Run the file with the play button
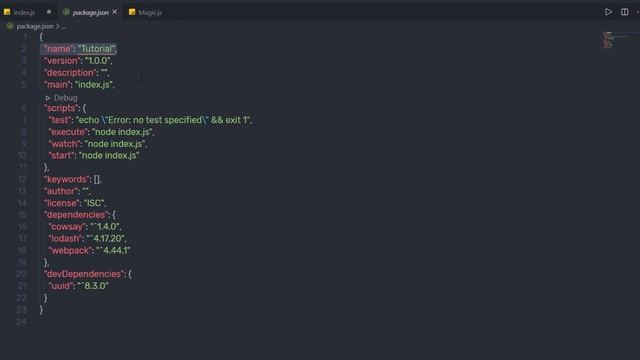This screenshot has width=640, height=360. tap(608, 12)
